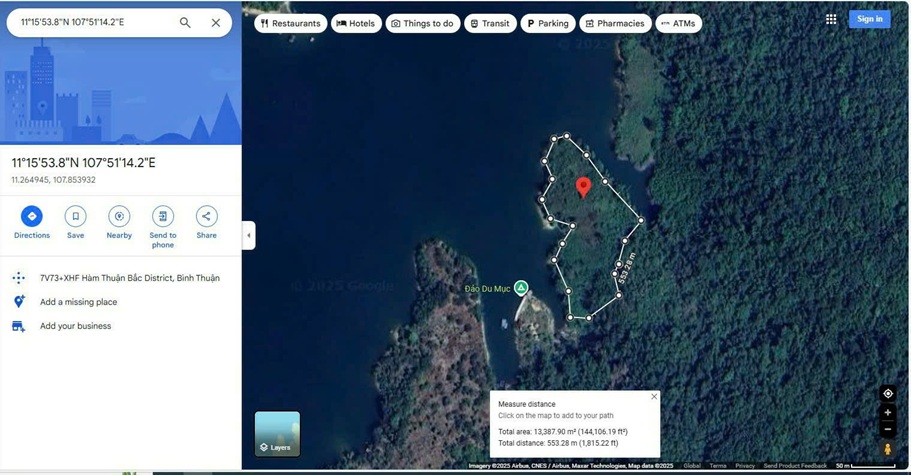This screenshot has height=475, width=911.
Task: Select Pharmacies chip
Action: tap(615, 23)
